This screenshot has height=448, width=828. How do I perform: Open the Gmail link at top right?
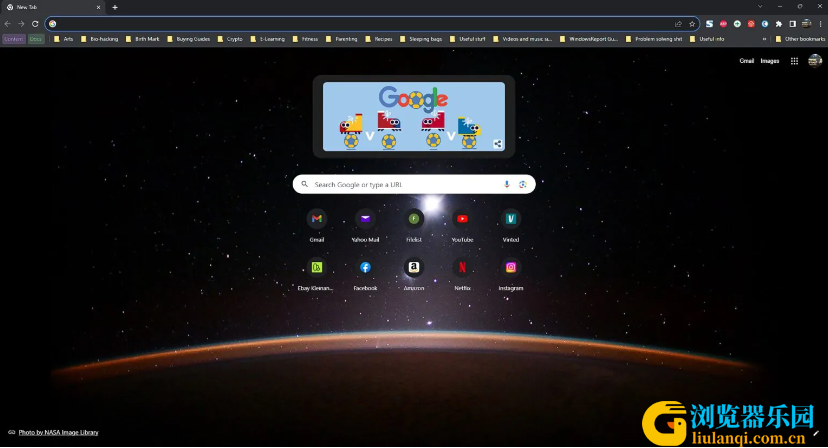point(747,61)
